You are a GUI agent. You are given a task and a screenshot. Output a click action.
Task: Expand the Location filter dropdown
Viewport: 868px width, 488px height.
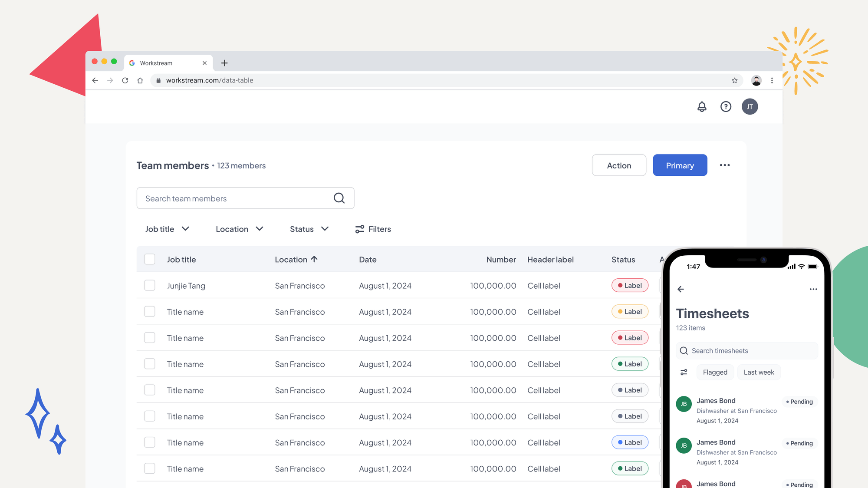pos(240,229)
